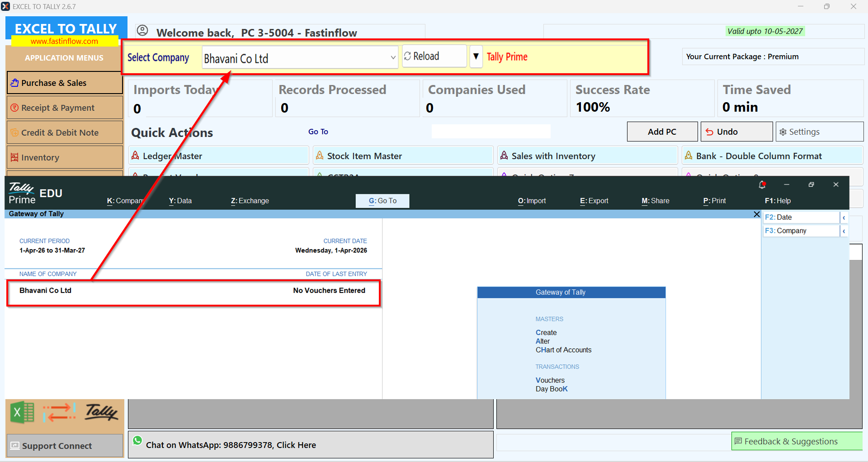Select Bhavani Co Ltd company row

pos(193,291)
